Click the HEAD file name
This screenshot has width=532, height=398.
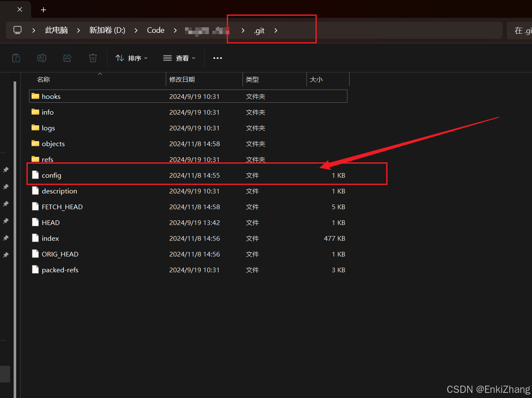click(x=51, y=222)
